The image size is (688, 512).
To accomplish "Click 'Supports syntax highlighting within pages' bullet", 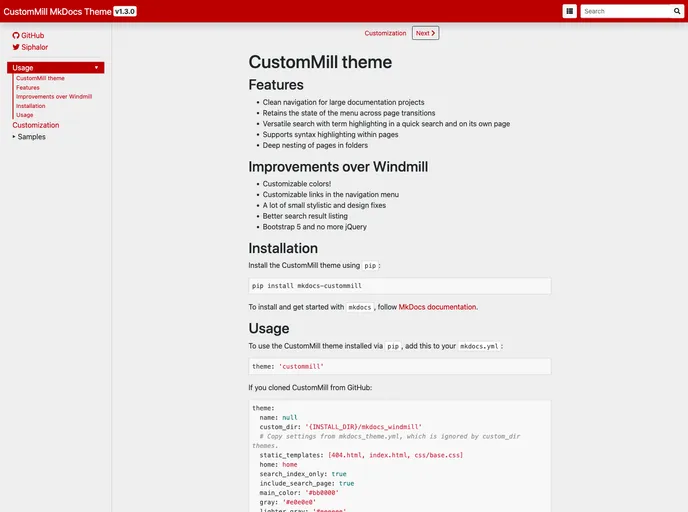I will click(x=330, y=135).
